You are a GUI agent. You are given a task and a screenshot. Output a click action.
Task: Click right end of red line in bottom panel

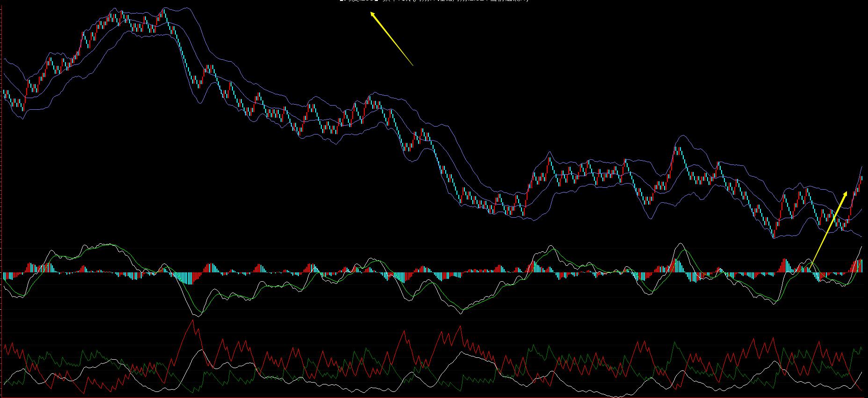pyautogui.click(x=861, y=390)
